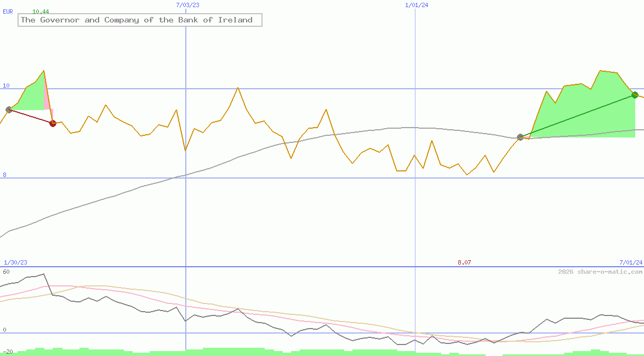The image size is (644, 356).
Task: Click the Bank of Ireland title box
Action: click(140, 20)
